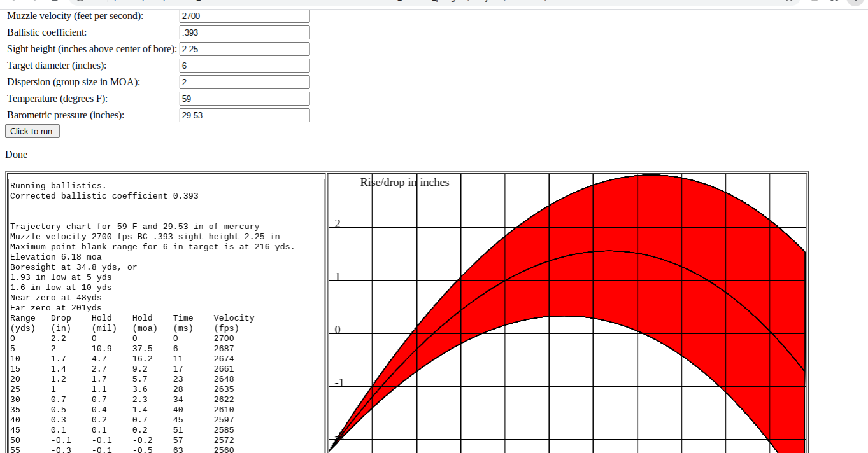This screenshot has width=868, height=453.
Task: Click the 'Drop' column header
Action: (61, 318)
